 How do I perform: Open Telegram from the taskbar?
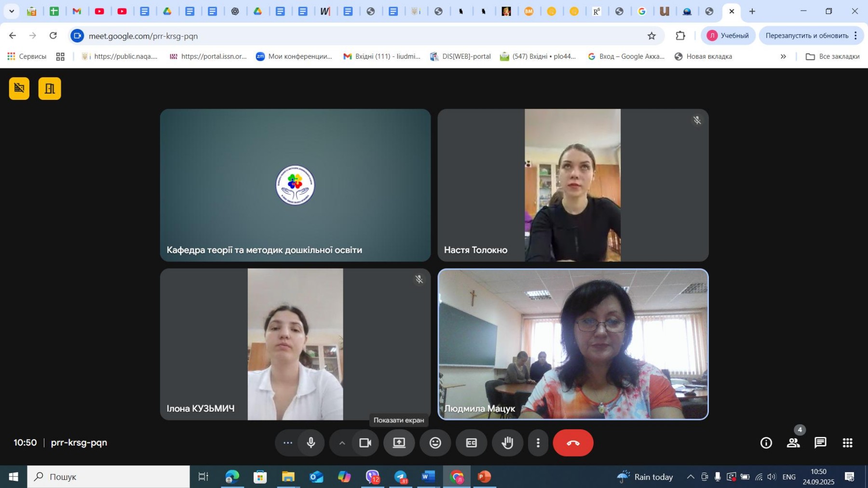pyautogui.click(x=400, y=477)
